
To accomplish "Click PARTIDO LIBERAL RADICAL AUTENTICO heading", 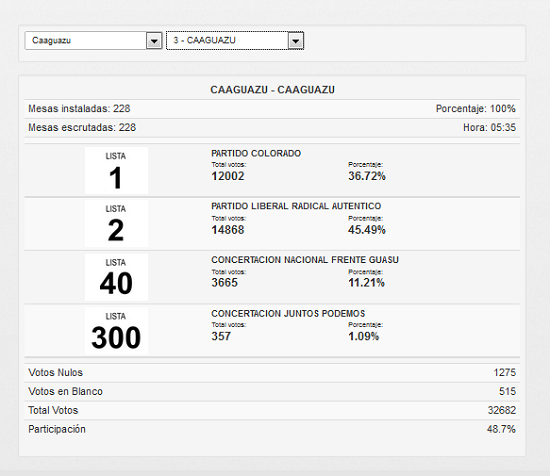I will click(x=296, y=206).
